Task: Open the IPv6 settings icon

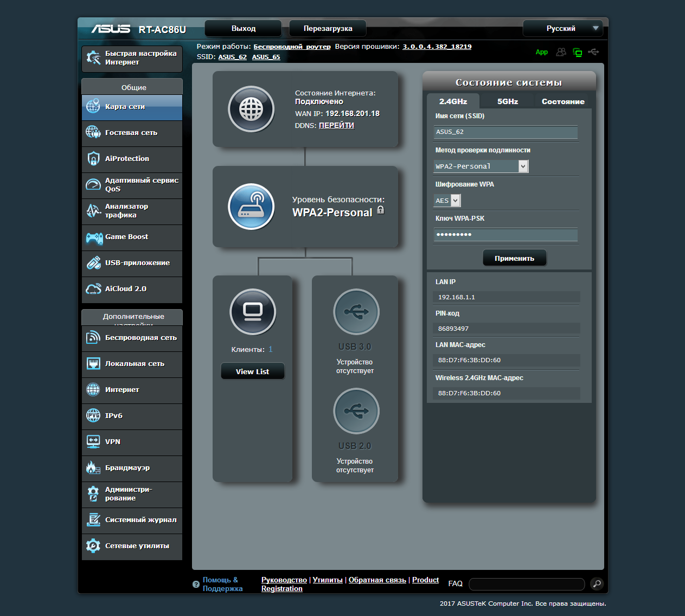Action: (x=93, y=415)
